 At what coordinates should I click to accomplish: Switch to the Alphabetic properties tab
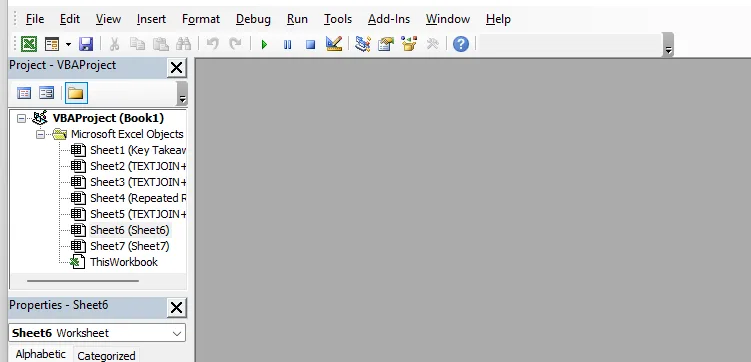[x=41, y=354]
